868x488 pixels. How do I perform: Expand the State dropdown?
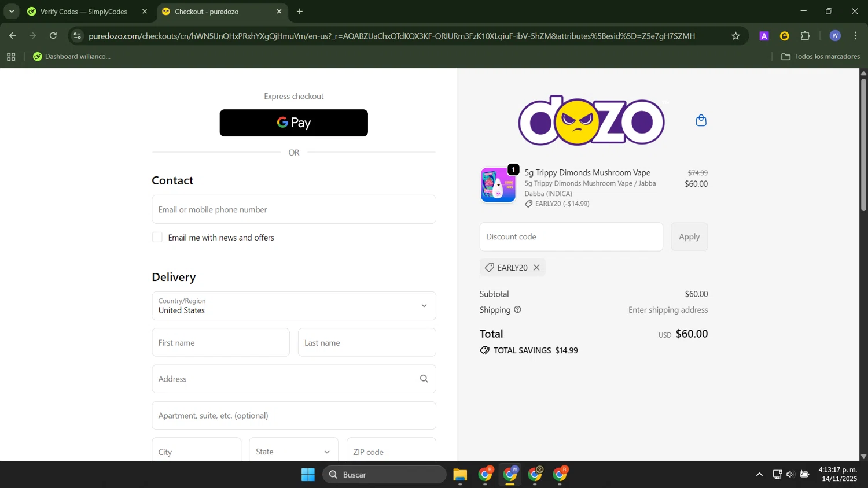[x=293, y=452]
